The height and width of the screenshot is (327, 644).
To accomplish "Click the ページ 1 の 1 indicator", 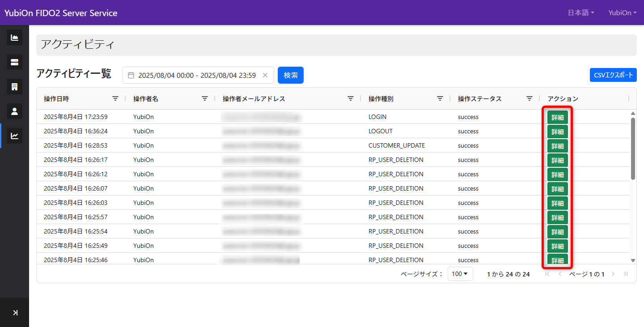I will [x=587, y=274].
